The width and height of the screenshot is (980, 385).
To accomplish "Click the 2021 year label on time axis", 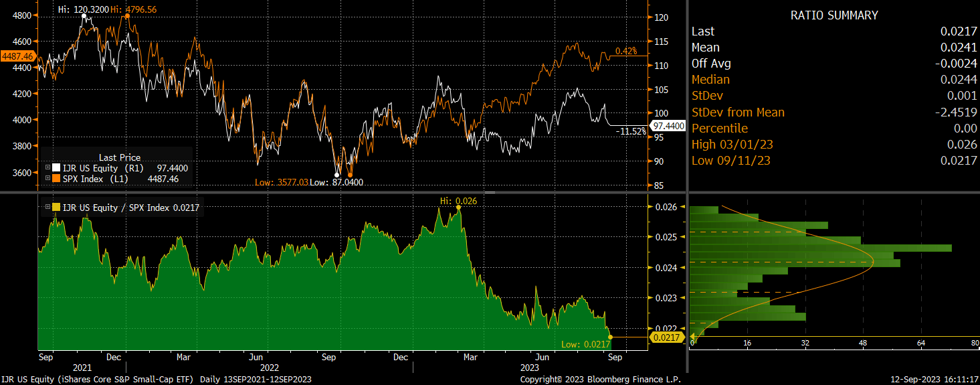I will [83, 368].
